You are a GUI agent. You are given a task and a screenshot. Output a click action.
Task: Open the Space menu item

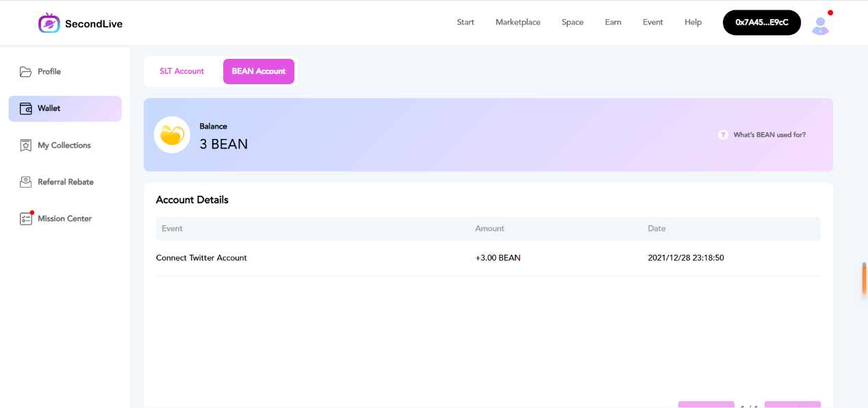(573, 23)
